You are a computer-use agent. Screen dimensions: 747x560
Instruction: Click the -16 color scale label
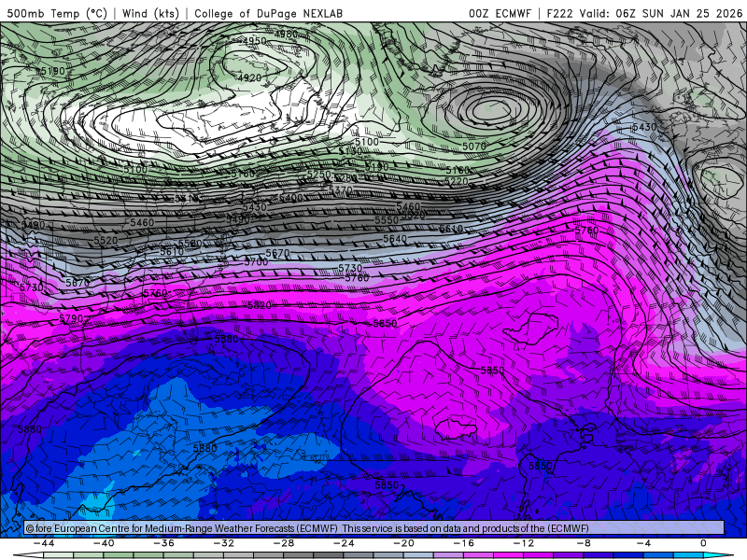(x=464, y=543)
